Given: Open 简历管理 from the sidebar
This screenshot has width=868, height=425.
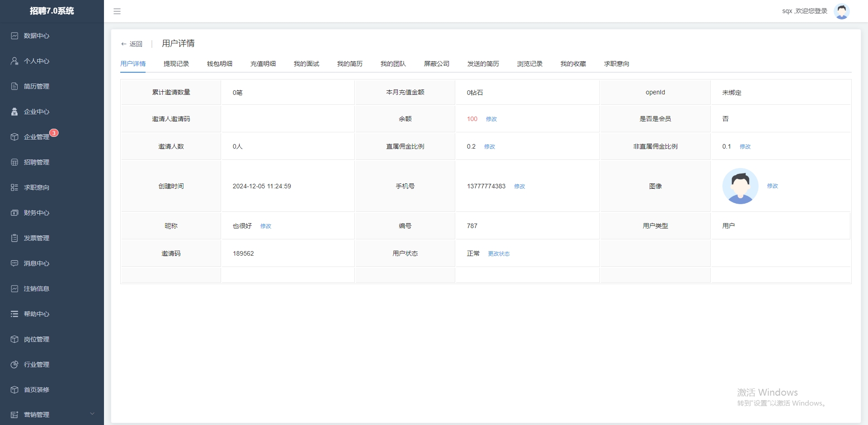Looking at the screenshot, I should [x=15, y=86].
